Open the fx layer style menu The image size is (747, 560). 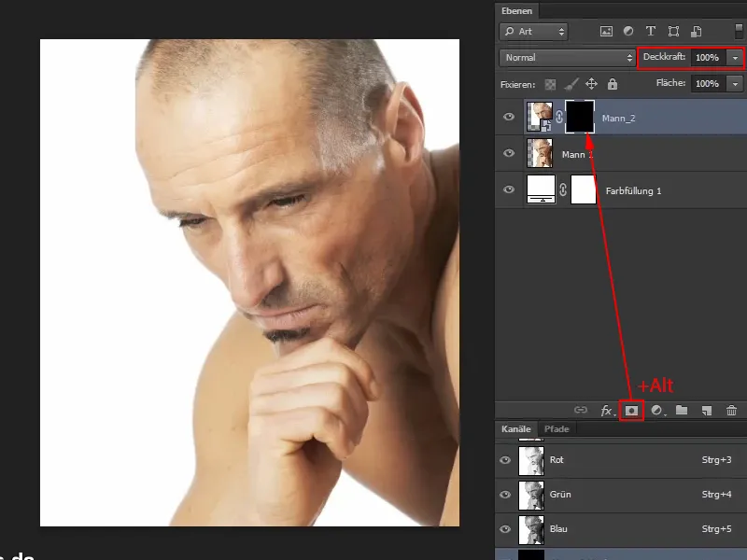click(607, 411)
